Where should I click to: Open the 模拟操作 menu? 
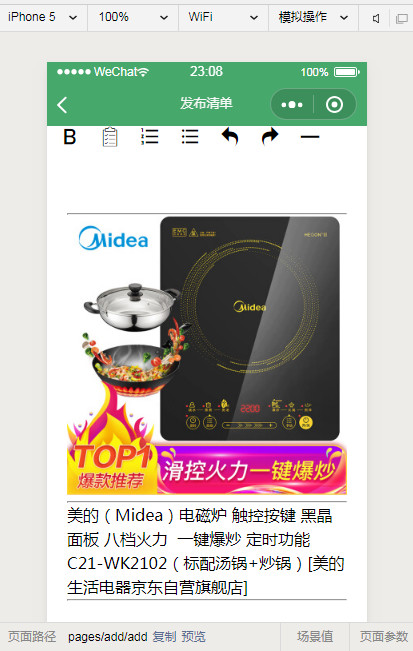click(x=313, y=17)
